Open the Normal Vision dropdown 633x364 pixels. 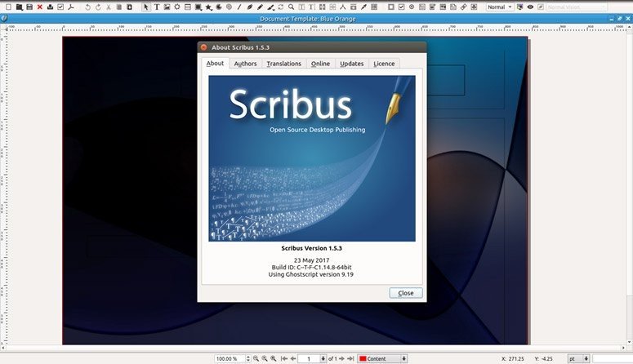(x=576, y=7)
